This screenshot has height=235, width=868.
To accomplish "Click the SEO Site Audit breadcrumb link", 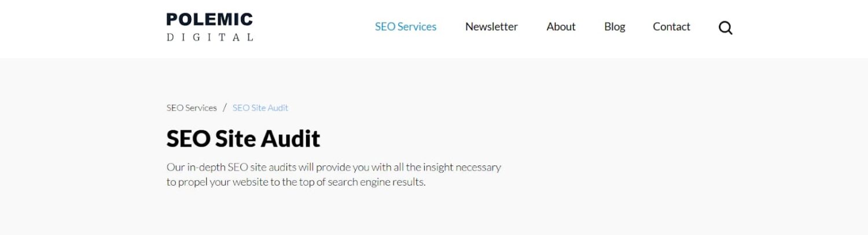I will pos(260,108).
